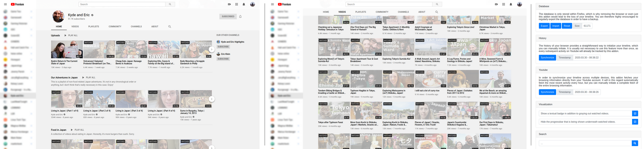The height and width of the screenshot is (149, 644).
Task: Open video title Christmas Market in Tokyo, Japan
Action: point(492,28)
